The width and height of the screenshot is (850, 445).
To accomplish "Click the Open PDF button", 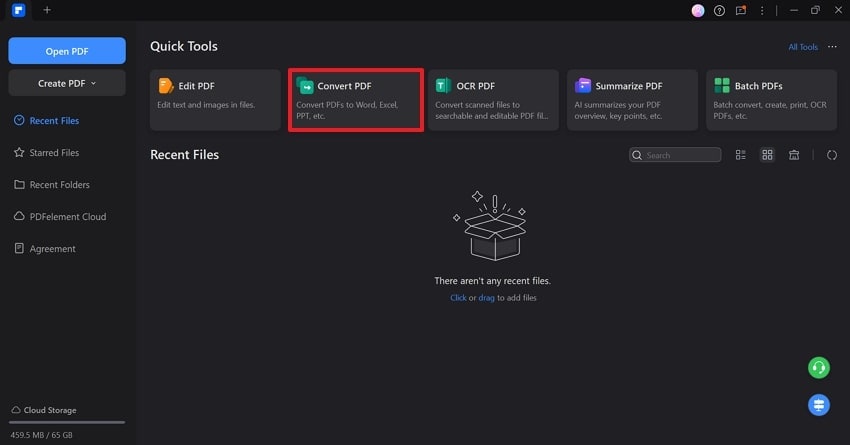I will pyautogui.click(x=67, y=51).
